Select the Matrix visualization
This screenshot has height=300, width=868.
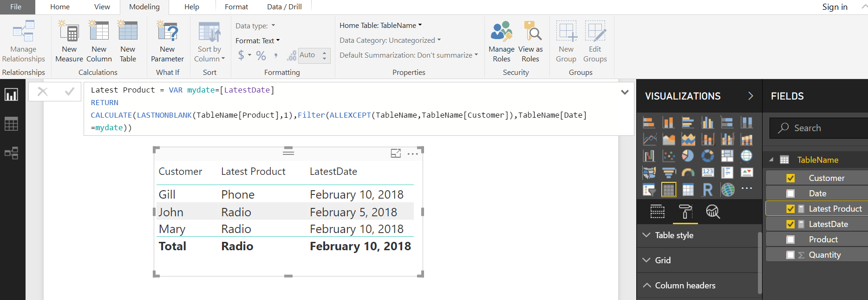[x=688, y=189]
